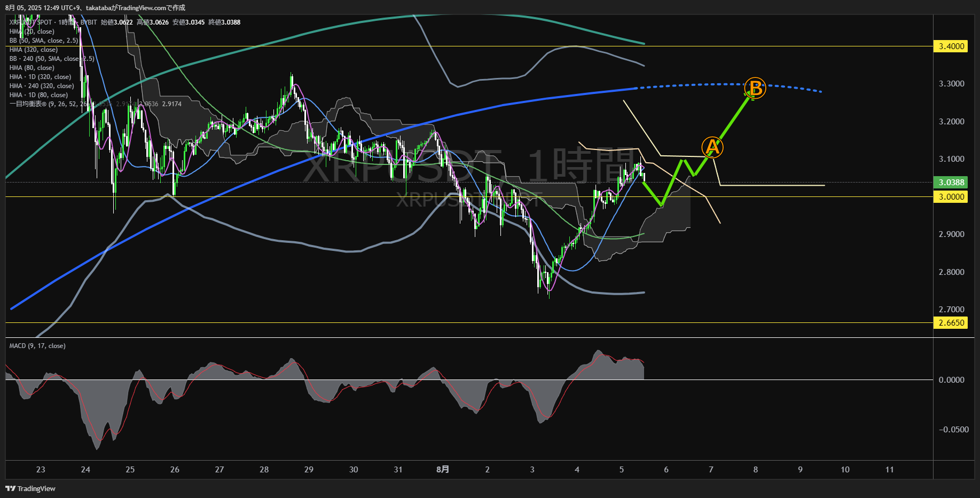The width and height of the screenshot is (980, 498).
Task: Select the MACD (9, 17, close) pane label
Action: click(37, 346)
